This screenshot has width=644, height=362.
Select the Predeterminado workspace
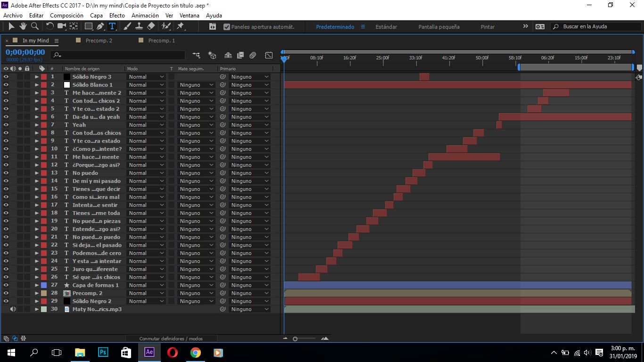tap(335, 27)
